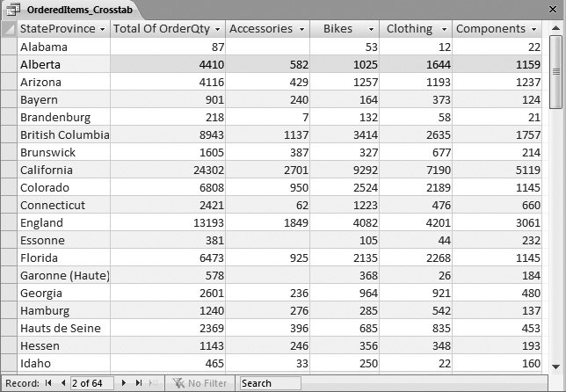Click the vertical scrollbar up arrow
The height and width of the screenshot is (392, 566).
(555, 28)
